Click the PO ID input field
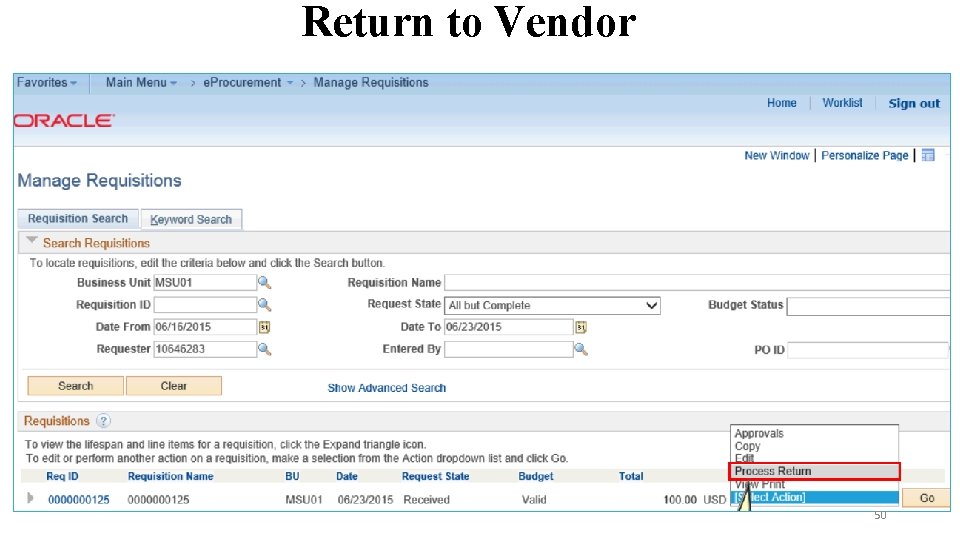Screen dimensions: 960x540 tap(869, 350)
